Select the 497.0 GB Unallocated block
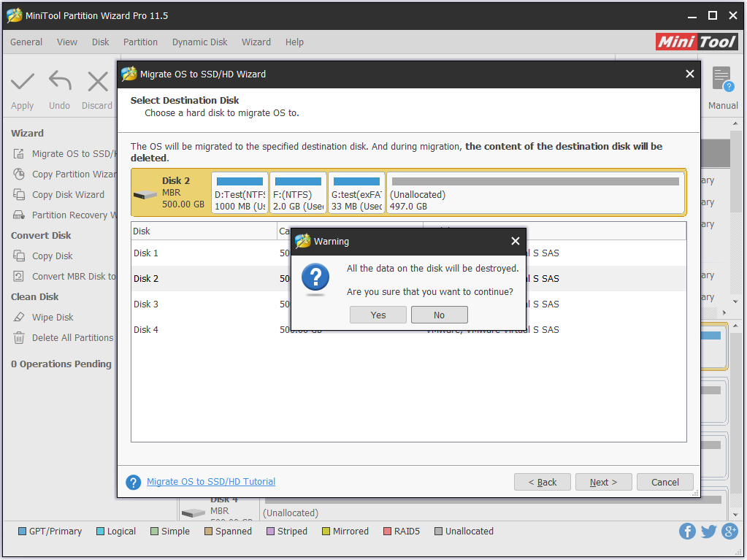747x560 pixels. [x=535, y=193]
